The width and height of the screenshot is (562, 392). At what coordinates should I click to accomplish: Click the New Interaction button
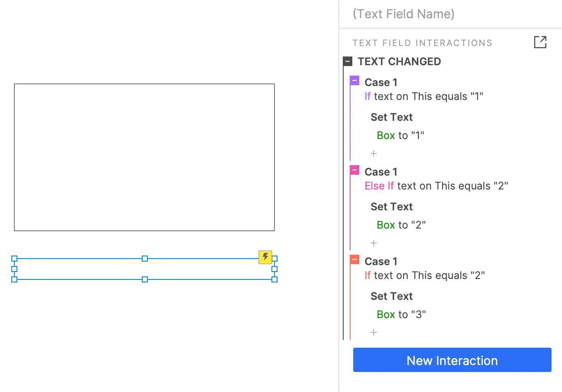point(452,360)
